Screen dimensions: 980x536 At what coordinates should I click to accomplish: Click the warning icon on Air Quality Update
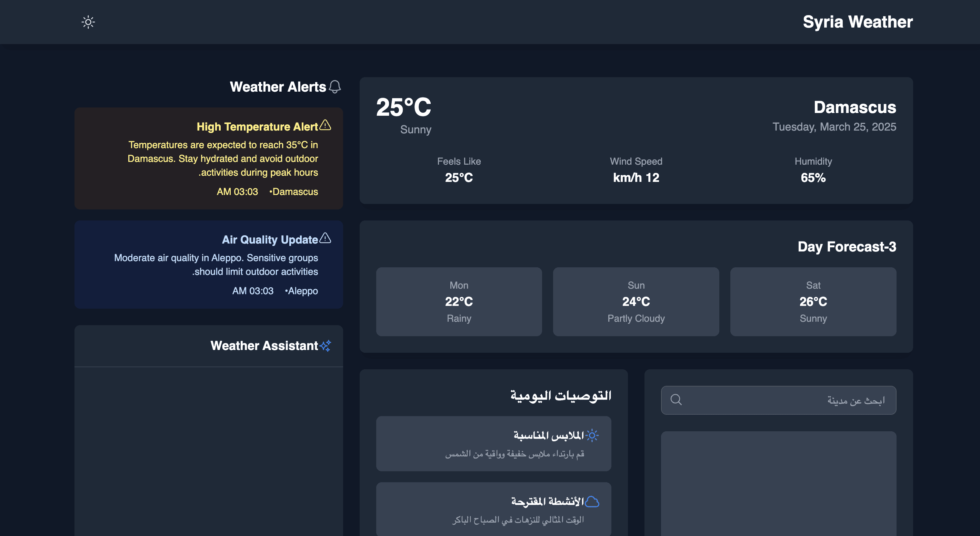pos(325,239)
